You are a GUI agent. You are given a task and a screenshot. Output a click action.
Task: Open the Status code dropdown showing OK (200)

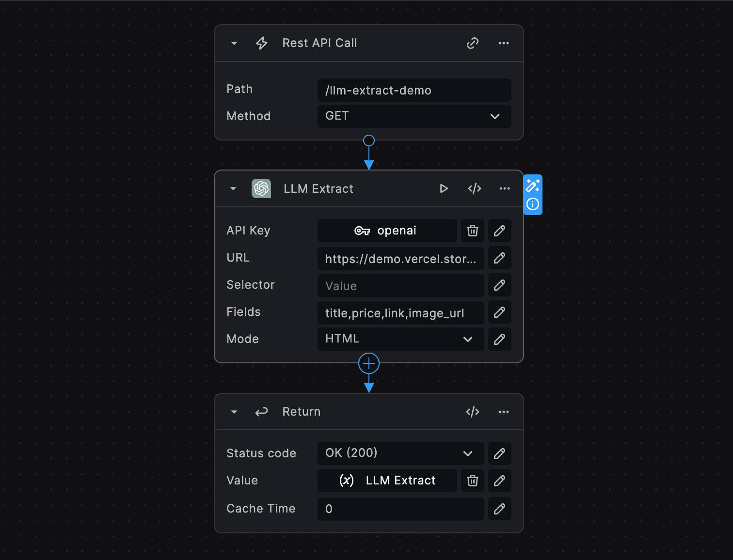pyautogui.click(x=467, y=453)
